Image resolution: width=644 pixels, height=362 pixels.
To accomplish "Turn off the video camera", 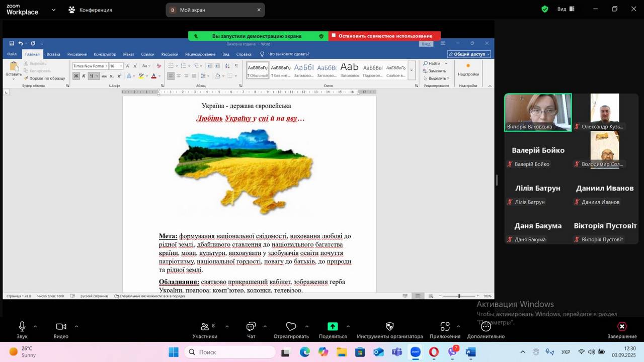I will pyautogui.click(x=61, y=327).
